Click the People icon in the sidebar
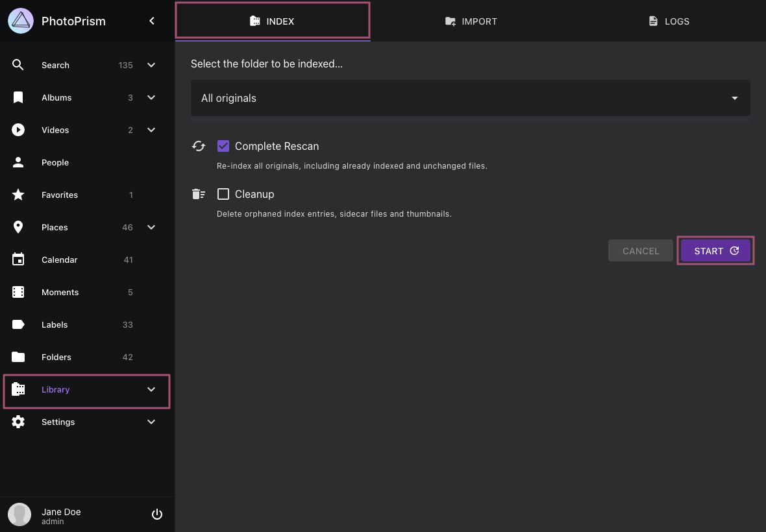This screenshot has width=766, height=532. pyautogui.click(x=18, y=162)
